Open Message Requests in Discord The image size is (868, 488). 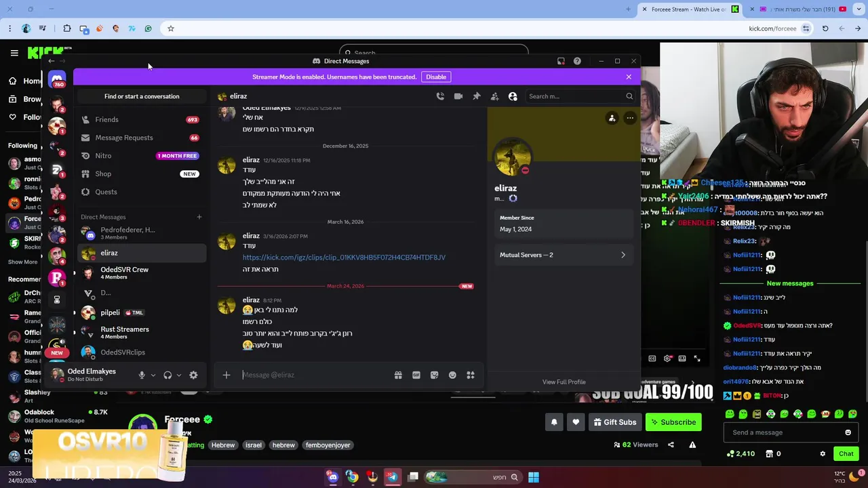click(142, 138)
